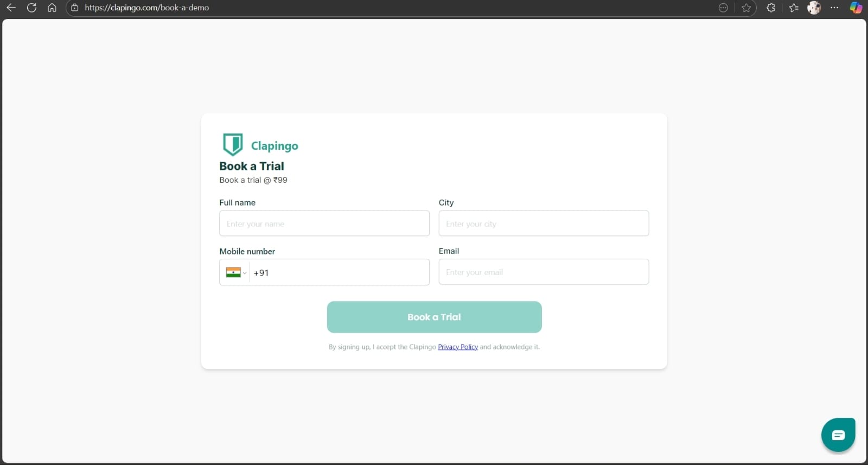Viewport: 868px width, 465px height.
Task: Focus the City input field
Action: pos(544,224)
